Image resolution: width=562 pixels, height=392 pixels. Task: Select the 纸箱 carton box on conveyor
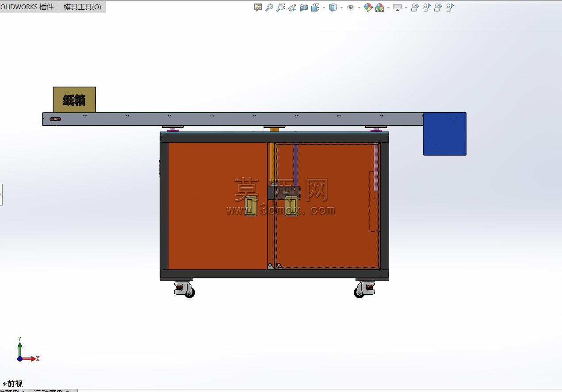pos(74,100)
